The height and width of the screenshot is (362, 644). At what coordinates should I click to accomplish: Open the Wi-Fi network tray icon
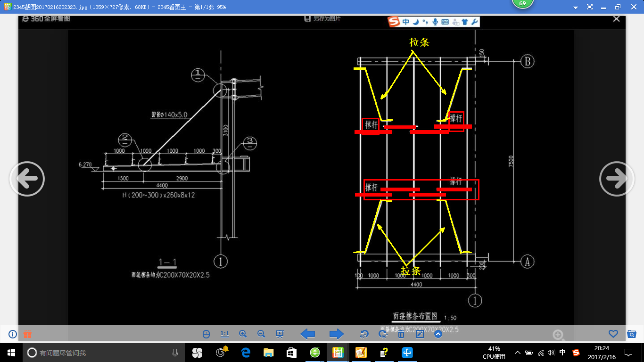point(540,353)
